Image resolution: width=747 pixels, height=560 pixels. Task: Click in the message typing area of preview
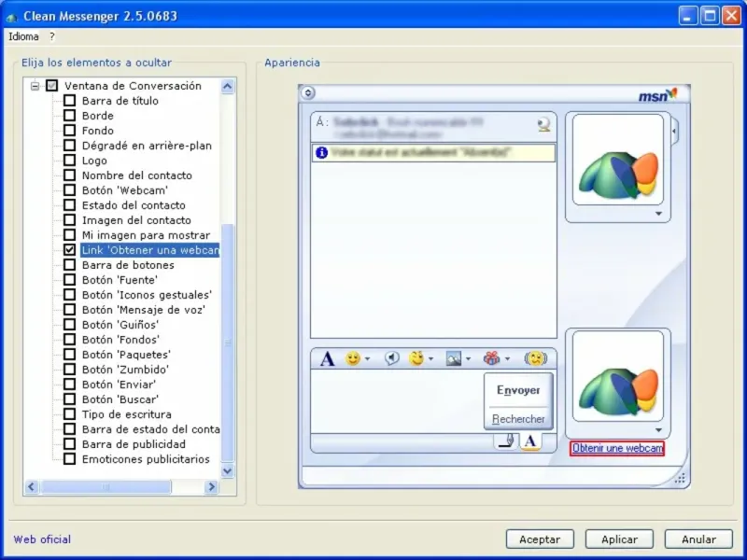click(x=396, y=402)
